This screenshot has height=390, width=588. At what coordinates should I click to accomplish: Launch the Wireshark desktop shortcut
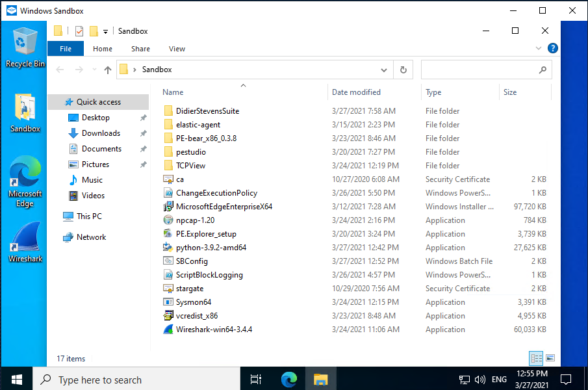[x=25, y=242]
